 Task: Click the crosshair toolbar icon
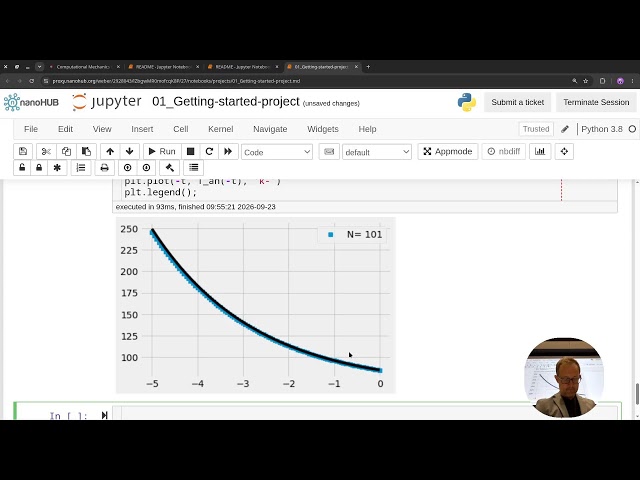coord(564,151)
